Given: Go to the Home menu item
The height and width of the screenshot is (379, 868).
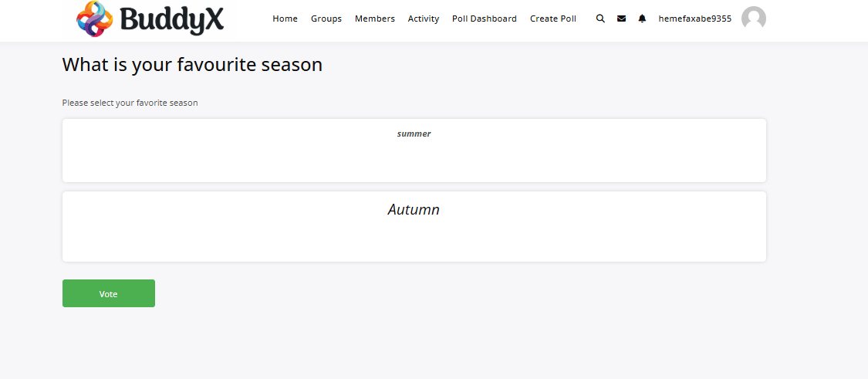Looking at the screenshot, I should pyautogui.click(x=285, y=19).
